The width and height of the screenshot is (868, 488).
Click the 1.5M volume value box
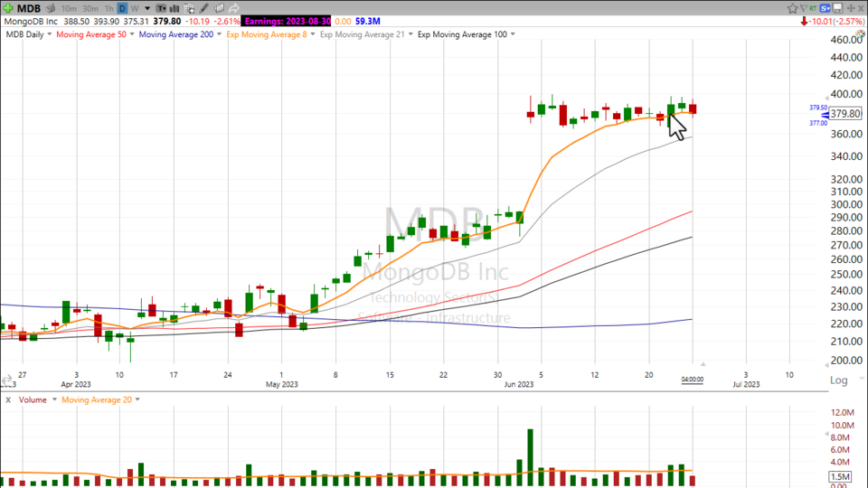pos(840,477)
